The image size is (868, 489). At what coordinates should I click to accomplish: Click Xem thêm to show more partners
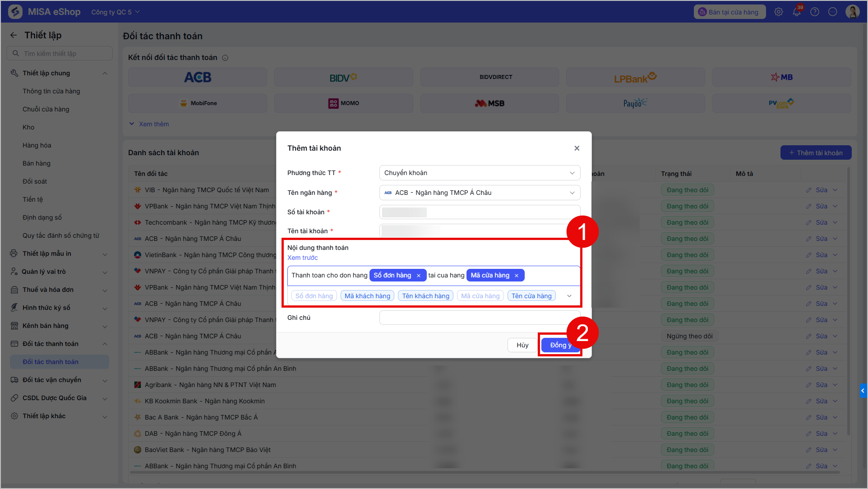point(154,124)
